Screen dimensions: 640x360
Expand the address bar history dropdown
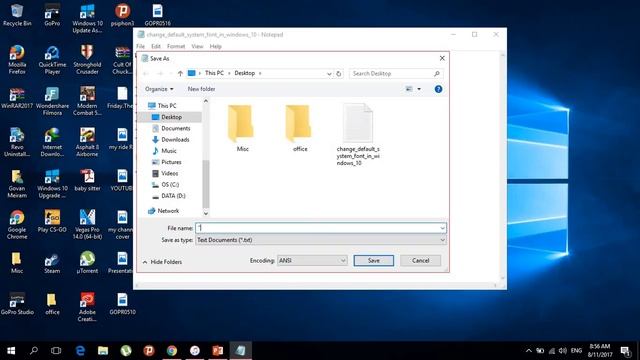329,74
